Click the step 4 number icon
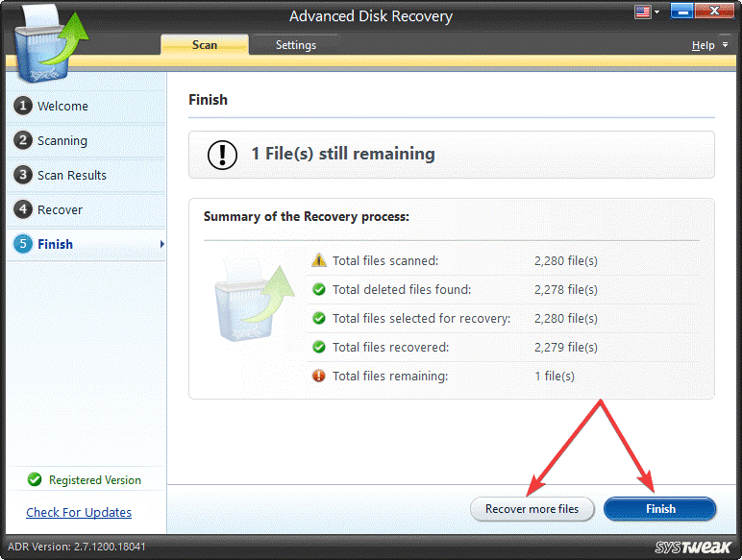The image size is (742, 560). (23, 209)
